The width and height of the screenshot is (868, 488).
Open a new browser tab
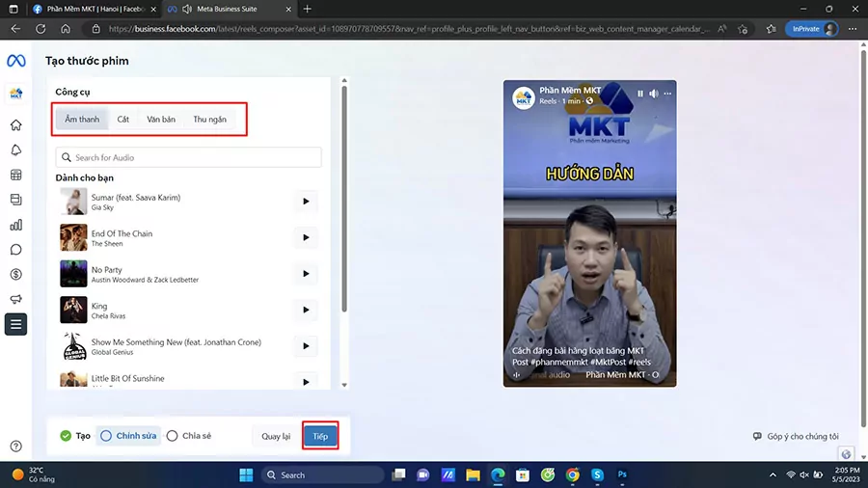(308, 9)
